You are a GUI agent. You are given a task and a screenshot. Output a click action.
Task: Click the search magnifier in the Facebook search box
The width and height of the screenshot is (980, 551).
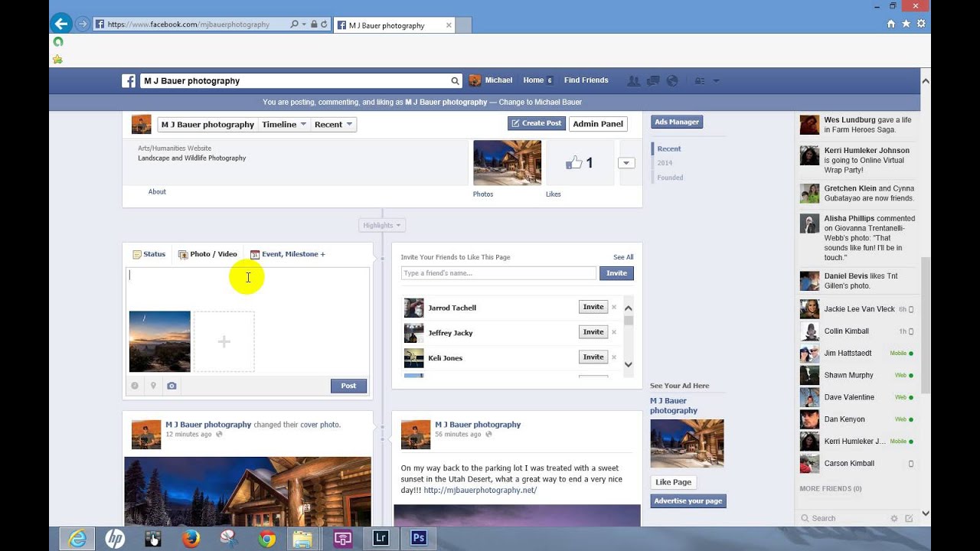(455, 81)
